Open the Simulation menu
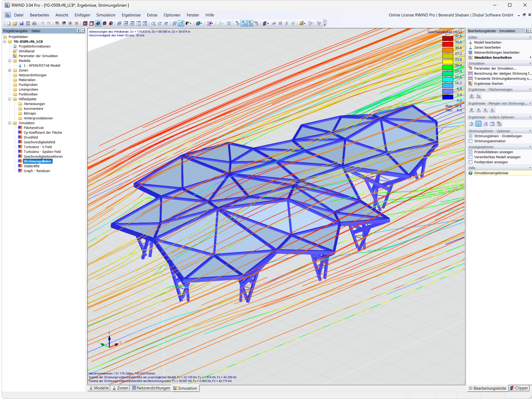The width and height of the screenshot is (532, 399). click(x=106, y=15)
